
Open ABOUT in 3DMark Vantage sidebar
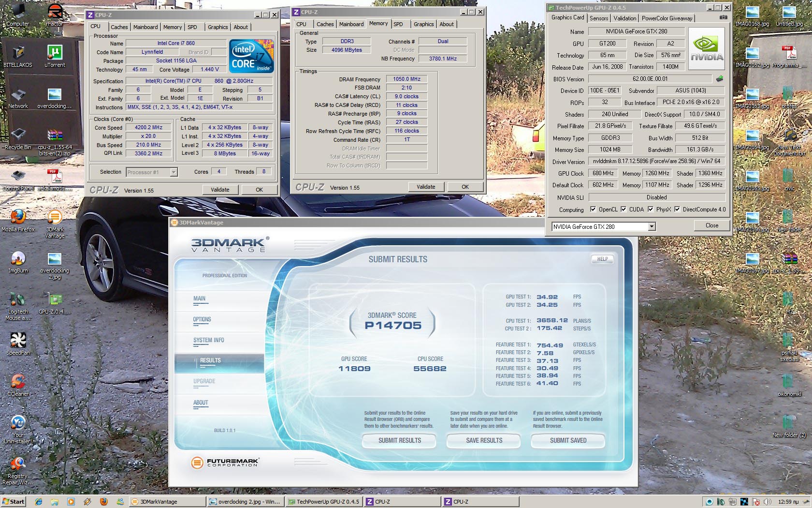201,403
